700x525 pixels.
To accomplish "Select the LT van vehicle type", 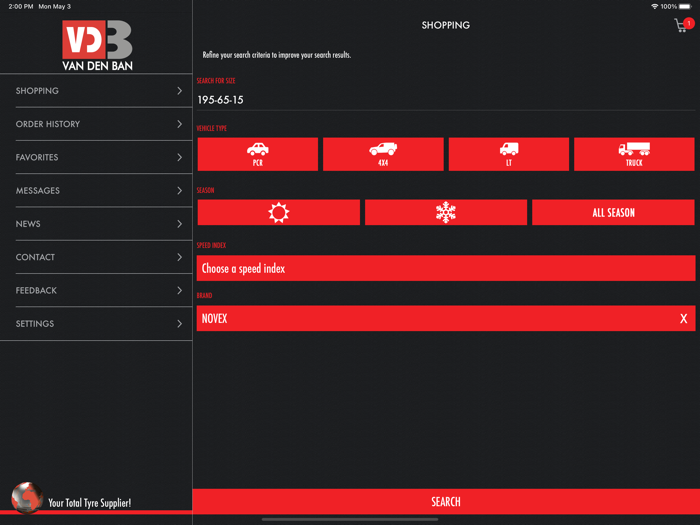I will [x=508, y=154].
